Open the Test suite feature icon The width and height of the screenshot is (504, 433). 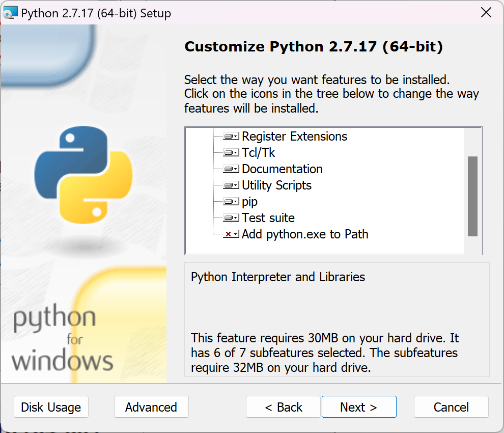tap(231, 218)
